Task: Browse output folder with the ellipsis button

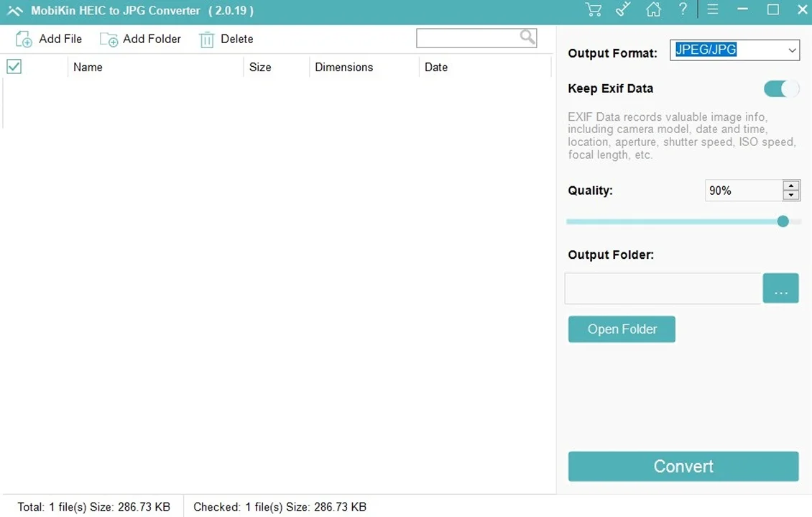Action: (780, 288)
